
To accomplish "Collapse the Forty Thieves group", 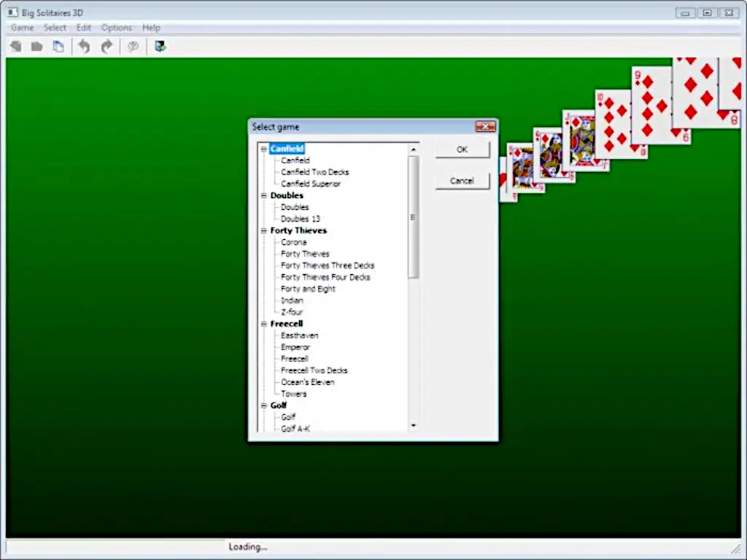I will (x=264, y=230).
